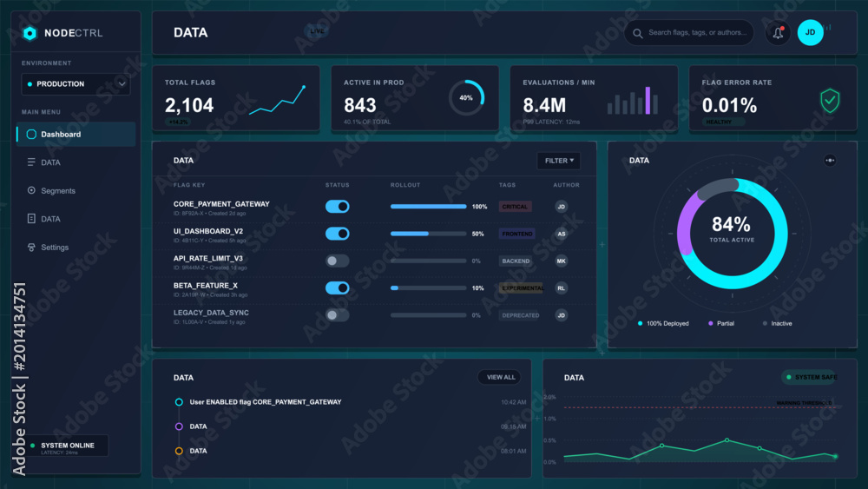Image resolution: width=868 pixels, height=489 pixels.
Task: Click the Segments target icon in sidebar
Action: coord(31,190)
